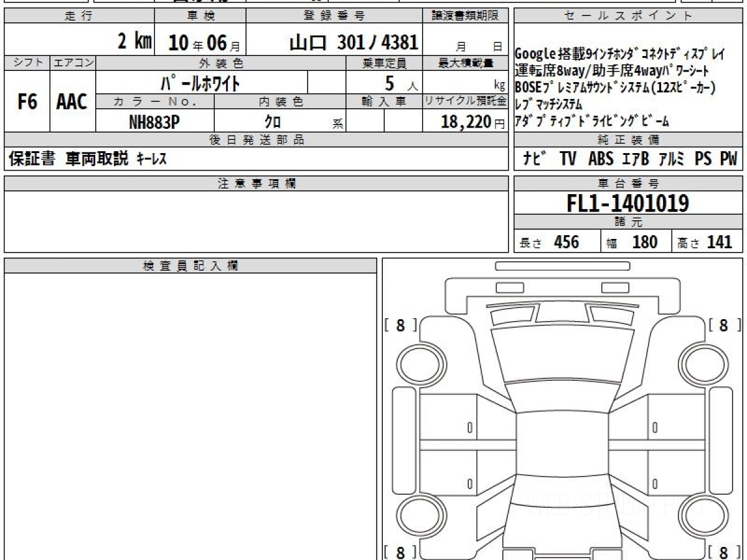Select 保証書 in shipped parts row
This screenshot has height=560, width=747.
coord(32,159)
